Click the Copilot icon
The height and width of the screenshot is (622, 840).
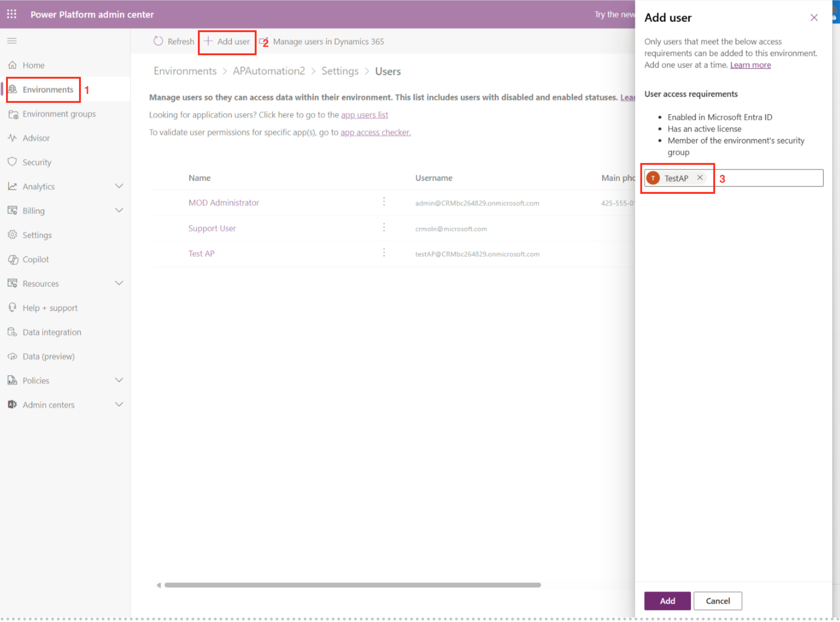pyautogui.click(x=13, y=259)
